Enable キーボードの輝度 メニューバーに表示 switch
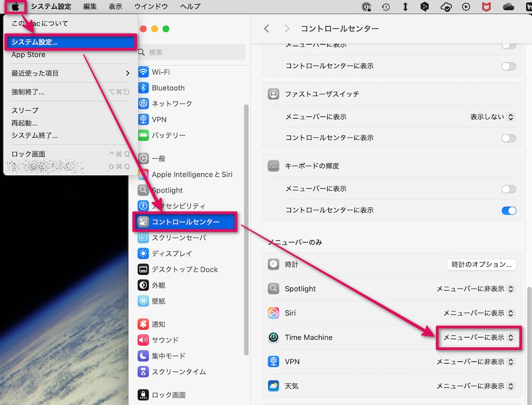The width and height of the screenshot is (532, 405). click(x=509, y=189)
